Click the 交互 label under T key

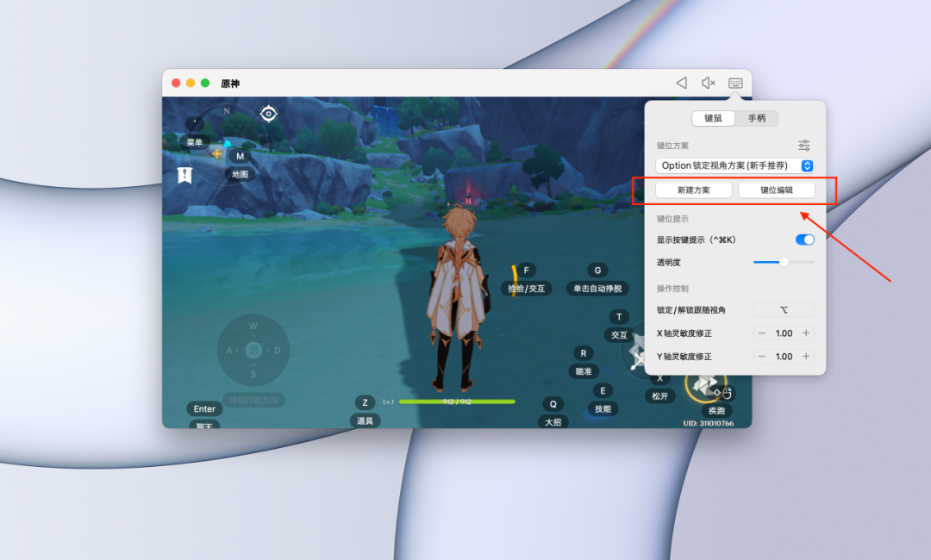(619, 335)
